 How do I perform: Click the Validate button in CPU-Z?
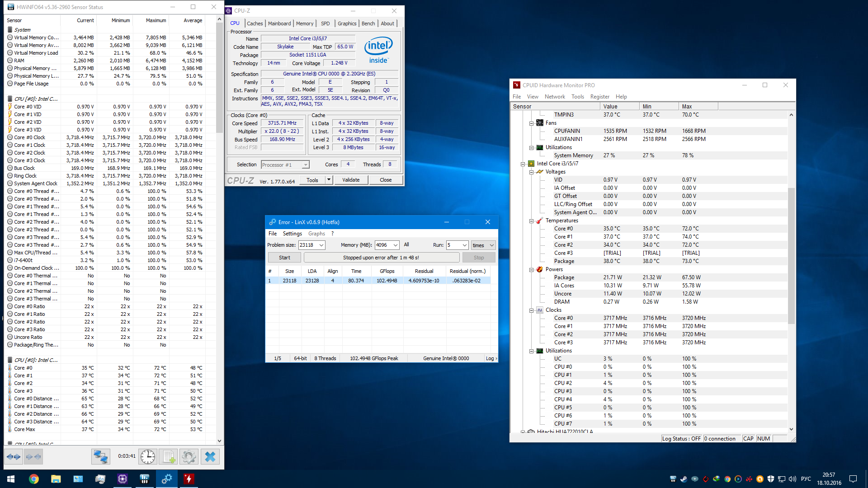click(351, 180)
